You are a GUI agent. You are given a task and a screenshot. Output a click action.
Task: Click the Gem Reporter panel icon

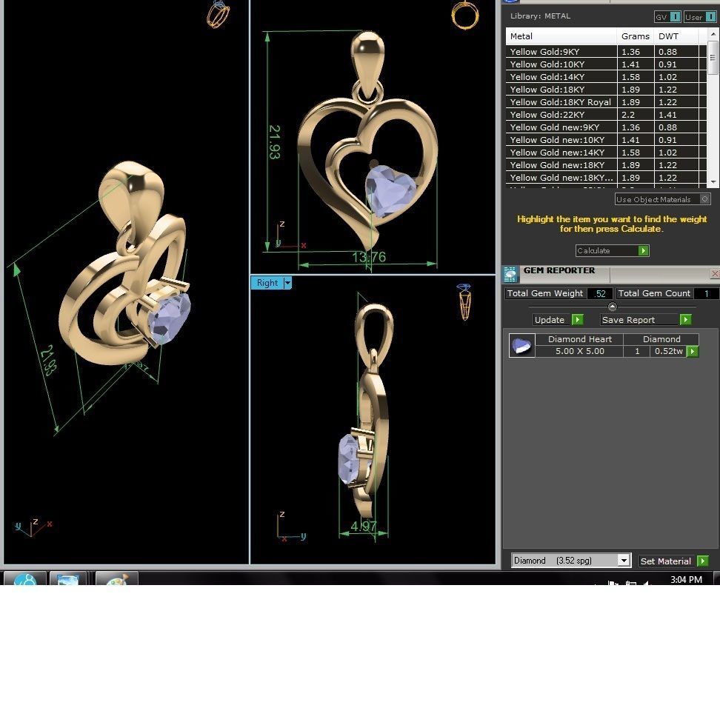pos(510,275)
